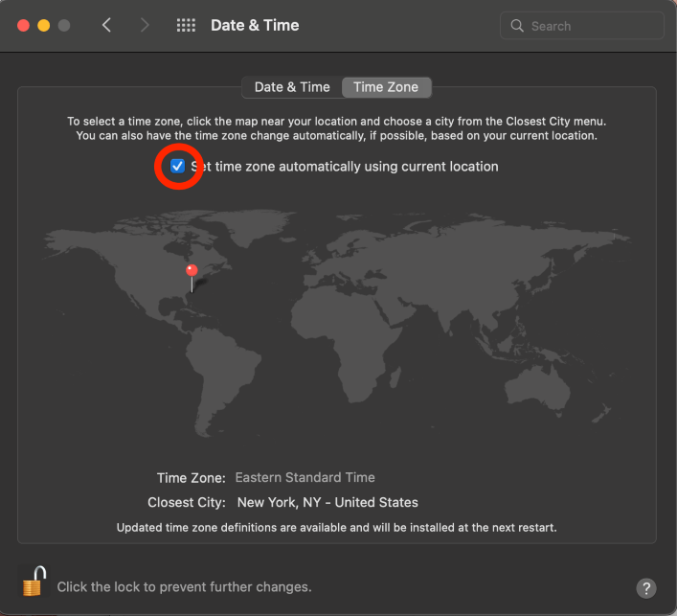
Task: Click inside the Search field
Action: [581, 26]
